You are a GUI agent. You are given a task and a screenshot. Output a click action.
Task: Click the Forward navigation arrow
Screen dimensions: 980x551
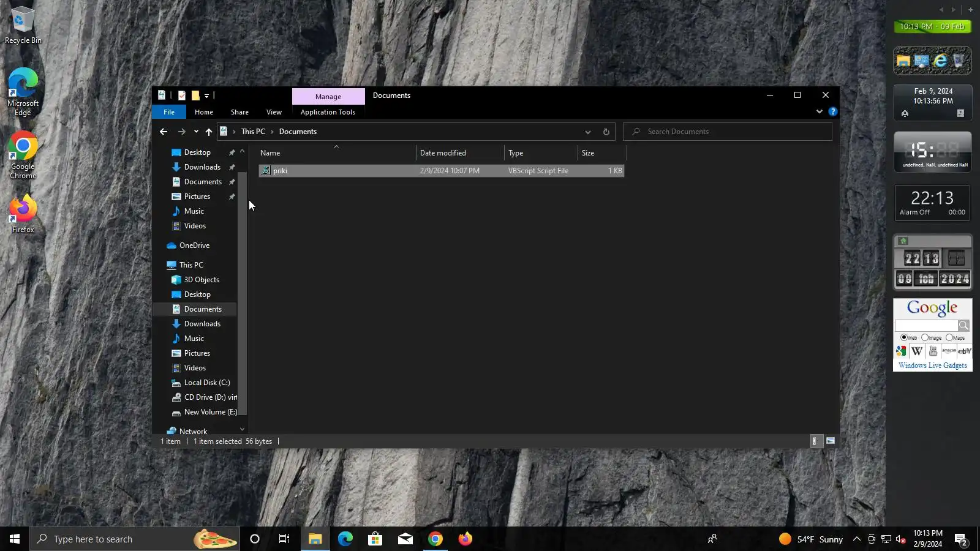click(181, 132)
